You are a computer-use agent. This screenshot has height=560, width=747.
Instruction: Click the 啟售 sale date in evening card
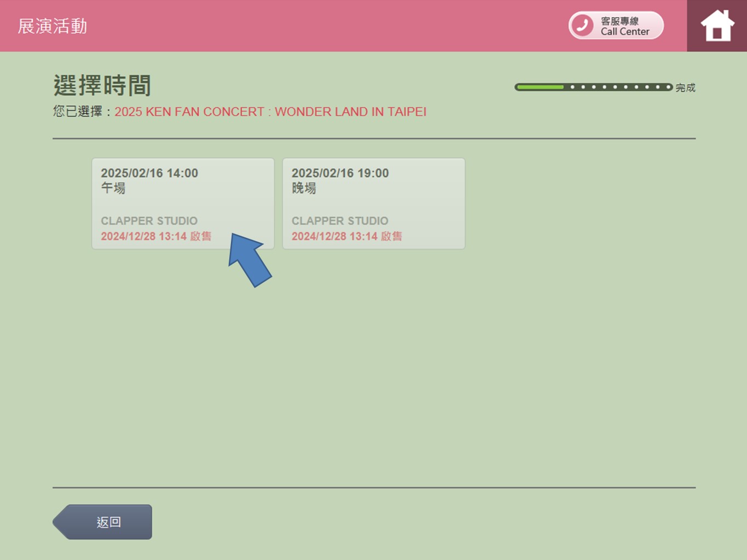[x=346, y=236]
